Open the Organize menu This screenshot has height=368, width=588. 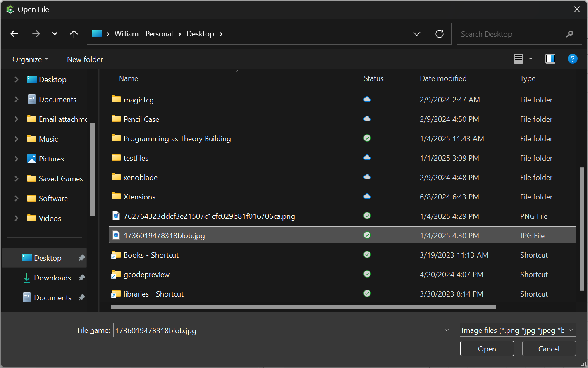30,59
